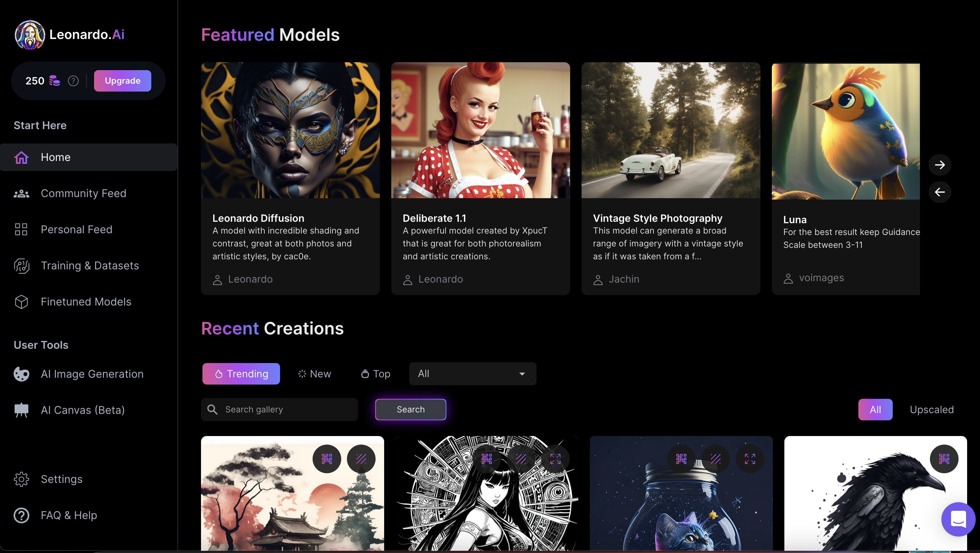980x553 pixels.
Task: Click the token info question mark icon
Action: [x=73, y=81]
